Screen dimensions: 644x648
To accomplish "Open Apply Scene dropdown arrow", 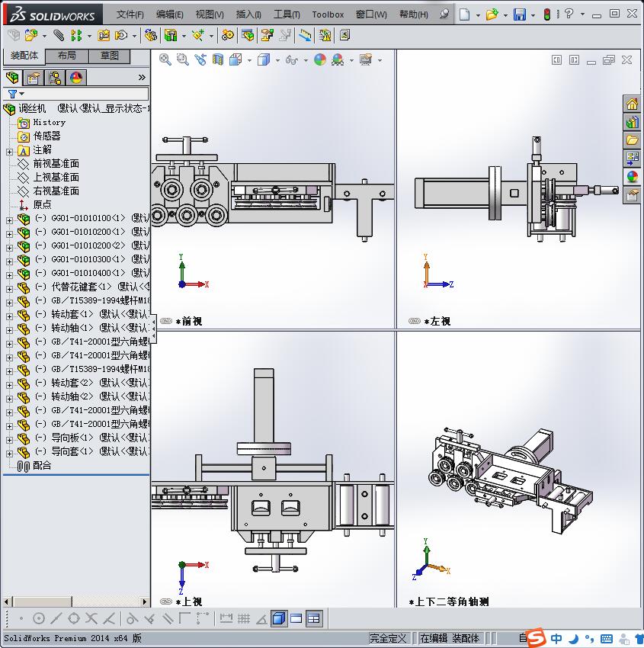I will pyautogui.click(x=351, y=61).
